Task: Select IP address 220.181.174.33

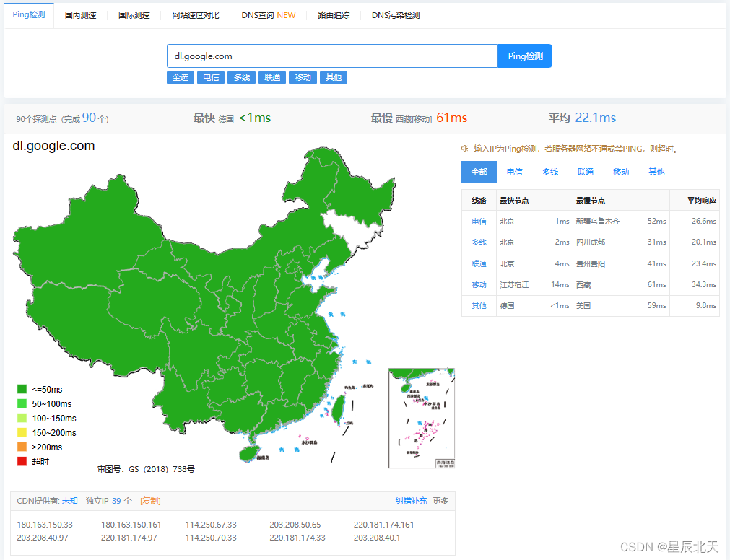Action: click(x=297, y=538)
